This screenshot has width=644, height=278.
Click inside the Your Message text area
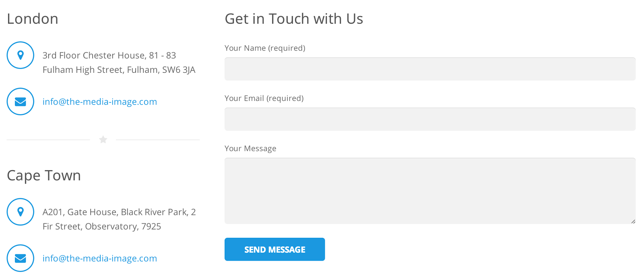point(430,191)
